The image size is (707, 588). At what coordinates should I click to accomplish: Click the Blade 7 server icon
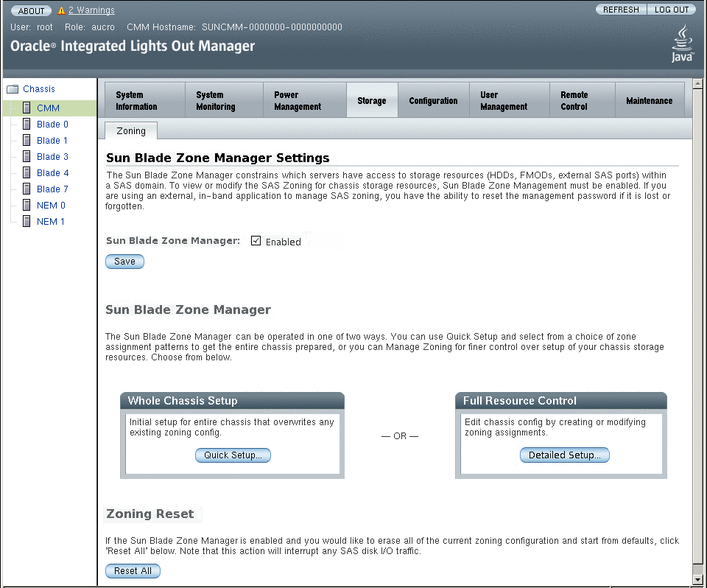pyautogui.click(x=27, y=189)
